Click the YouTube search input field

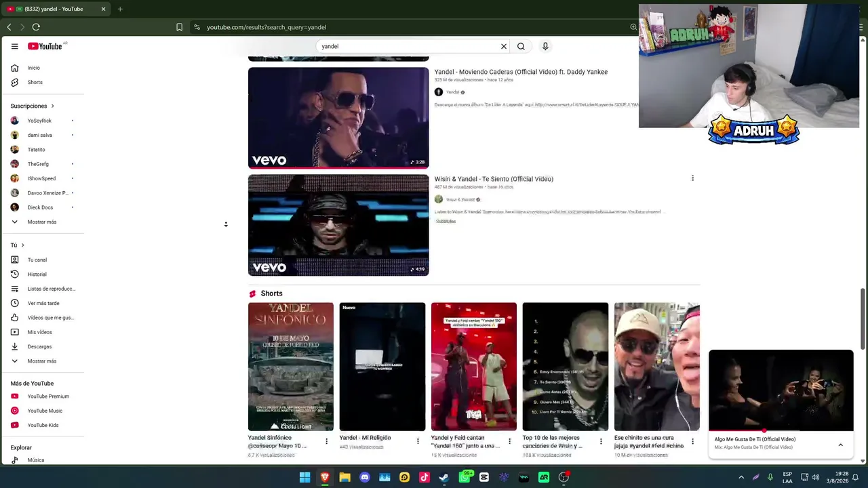tap(408, 46)
